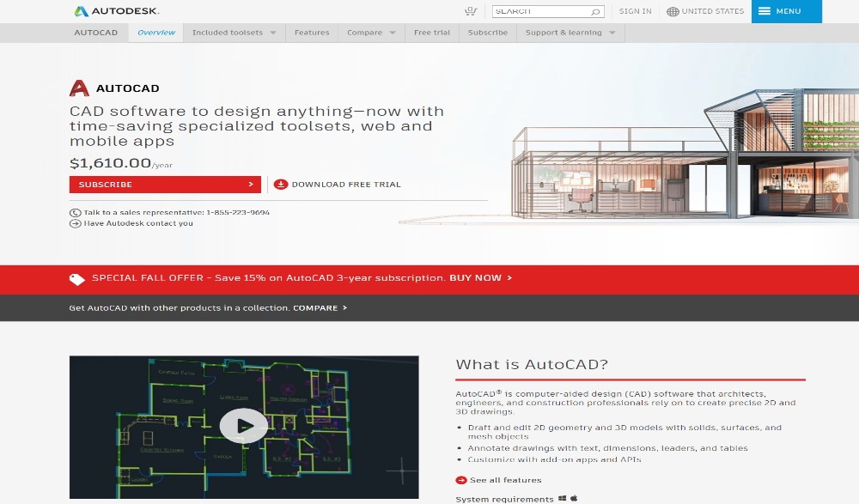Select the AUTOCAD item in the product nav bar
This screenshot has height=504, width=859.
coord(96,33)
